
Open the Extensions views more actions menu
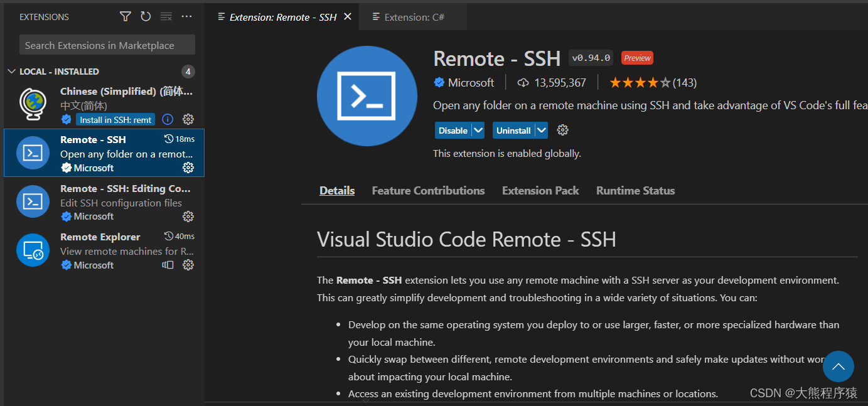[x=186, y=17]
